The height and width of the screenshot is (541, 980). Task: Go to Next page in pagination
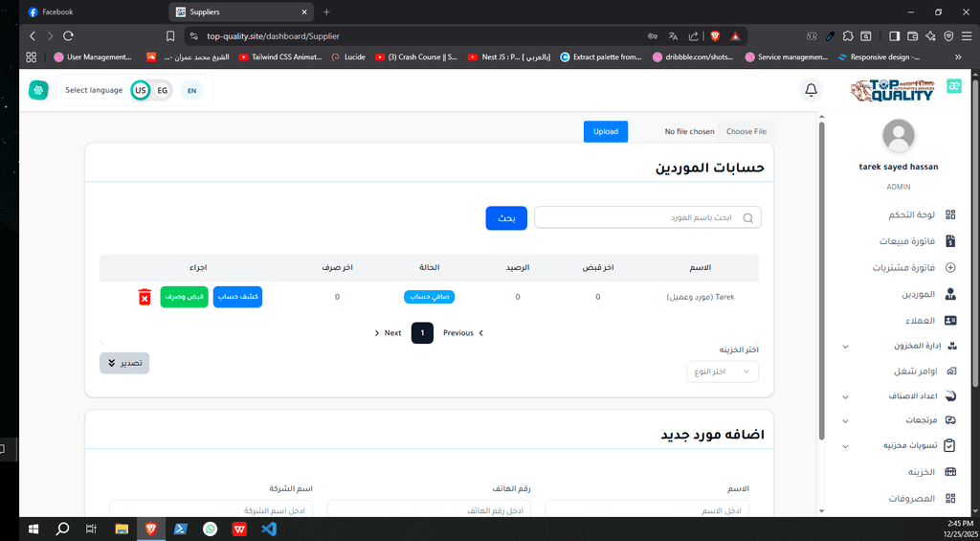click(388, 332)
